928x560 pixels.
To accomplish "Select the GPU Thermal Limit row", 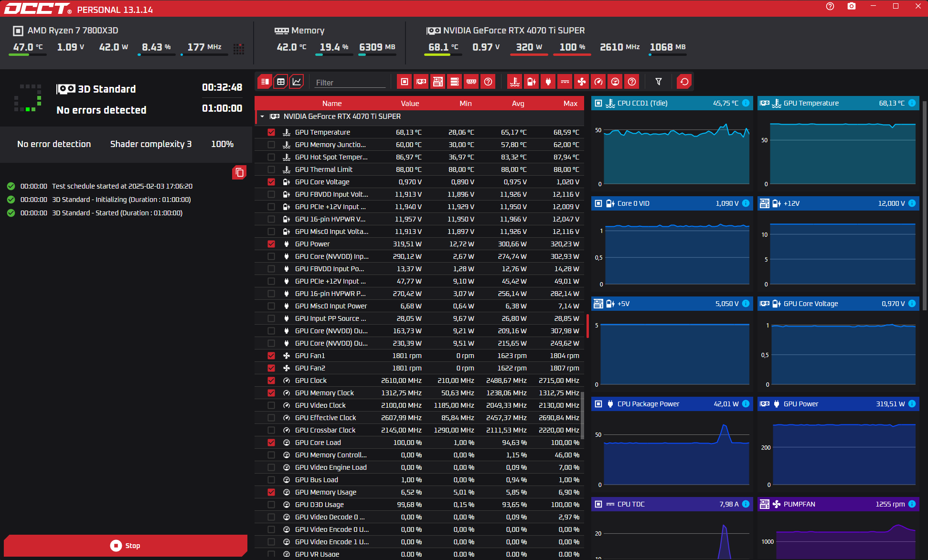I will (x=419, y=169).
